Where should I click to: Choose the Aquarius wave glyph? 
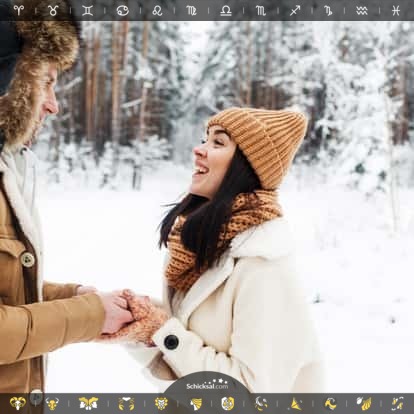362,11
